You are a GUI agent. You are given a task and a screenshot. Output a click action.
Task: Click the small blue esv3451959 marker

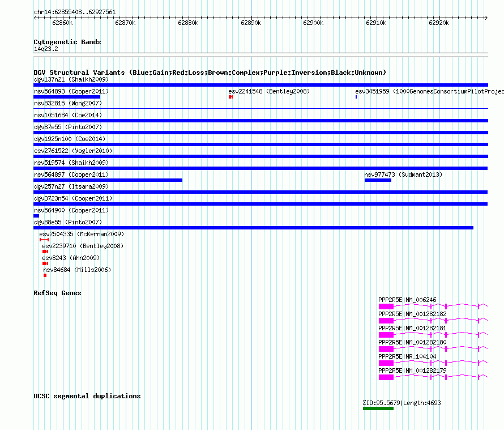pos(356,97)
